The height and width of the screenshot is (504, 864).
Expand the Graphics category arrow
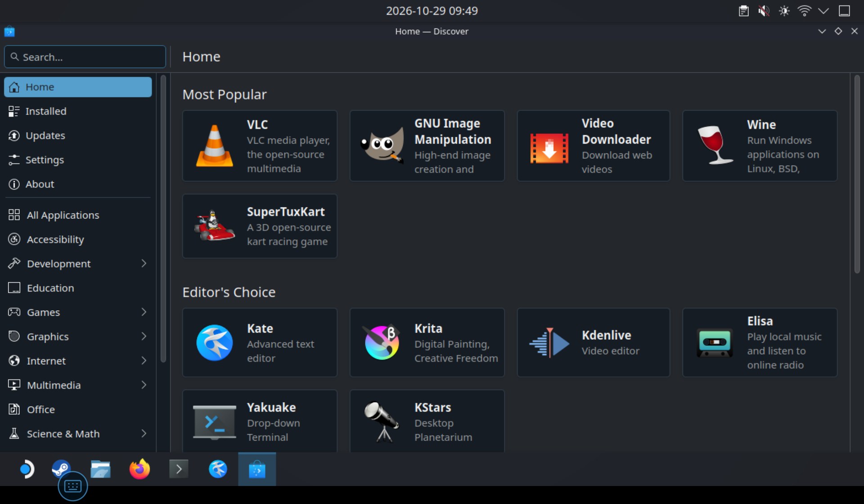(144, 337)
